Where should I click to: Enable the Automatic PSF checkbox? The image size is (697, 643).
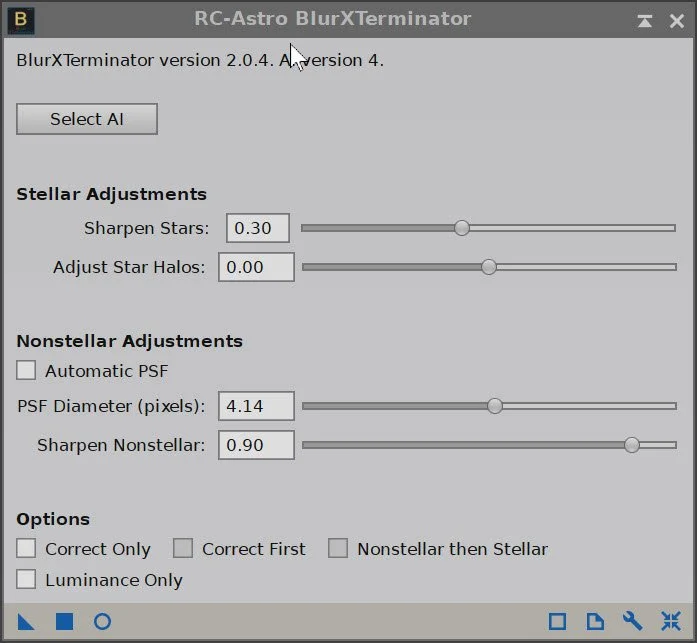(x=26, y=370)
